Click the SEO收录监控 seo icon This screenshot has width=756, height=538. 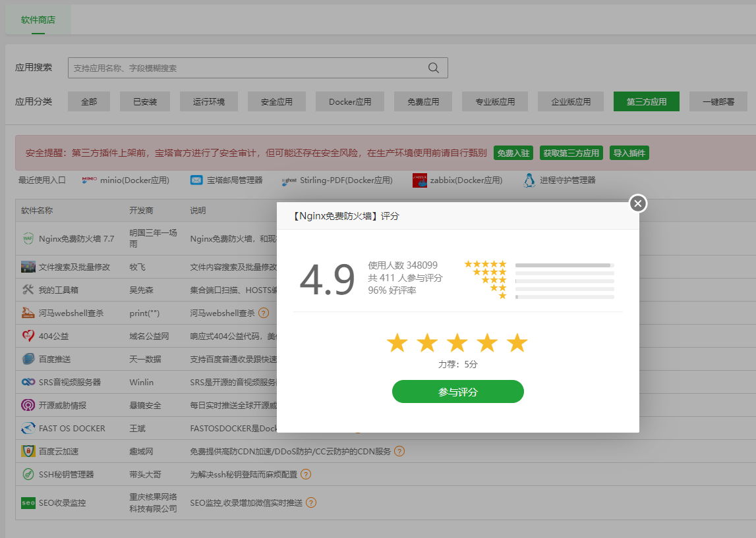coord(28,503)
